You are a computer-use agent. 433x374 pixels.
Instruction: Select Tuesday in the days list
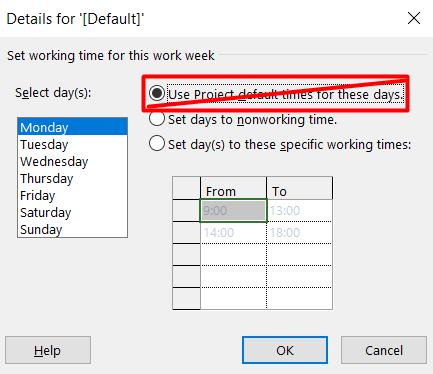click(x=72, y=144)
